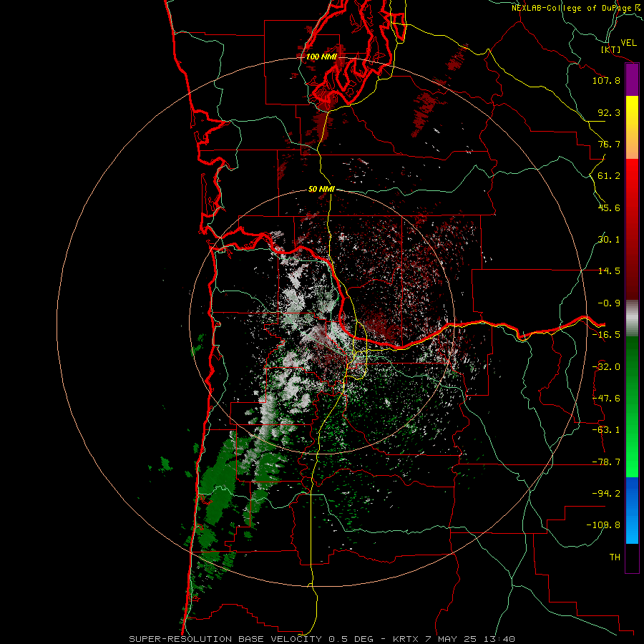Select the -32.0 velocity scale value
Image resolution: width=644 pixels, height=644 pixels.
(x=606, y=367)
